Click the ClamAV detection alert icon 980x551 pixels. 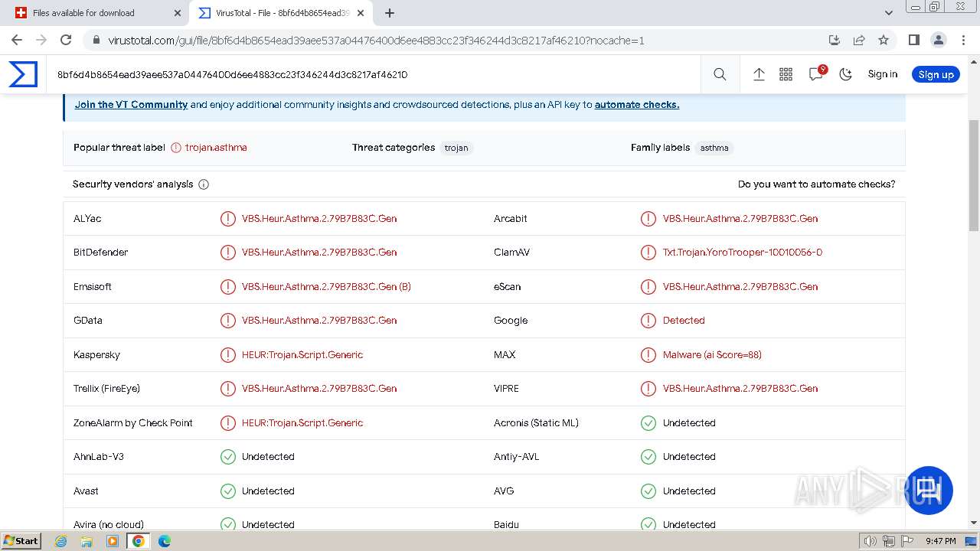coord(648,253)
